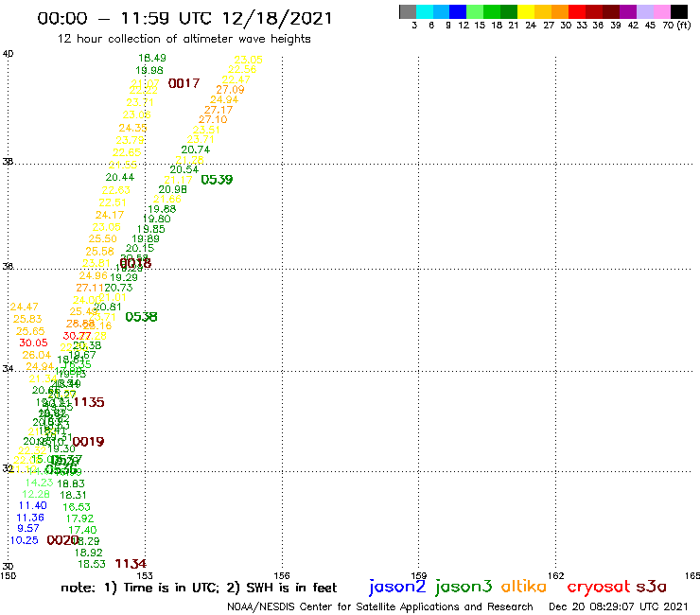Click wave height value '20.44'

(120, 177)
